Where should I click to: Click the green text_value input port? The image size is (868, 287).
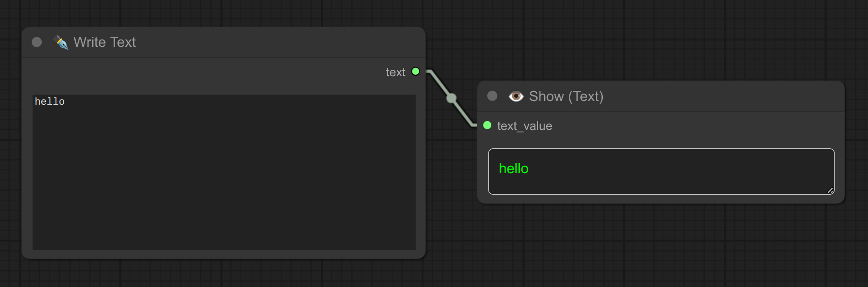click(x=487, y=125)
